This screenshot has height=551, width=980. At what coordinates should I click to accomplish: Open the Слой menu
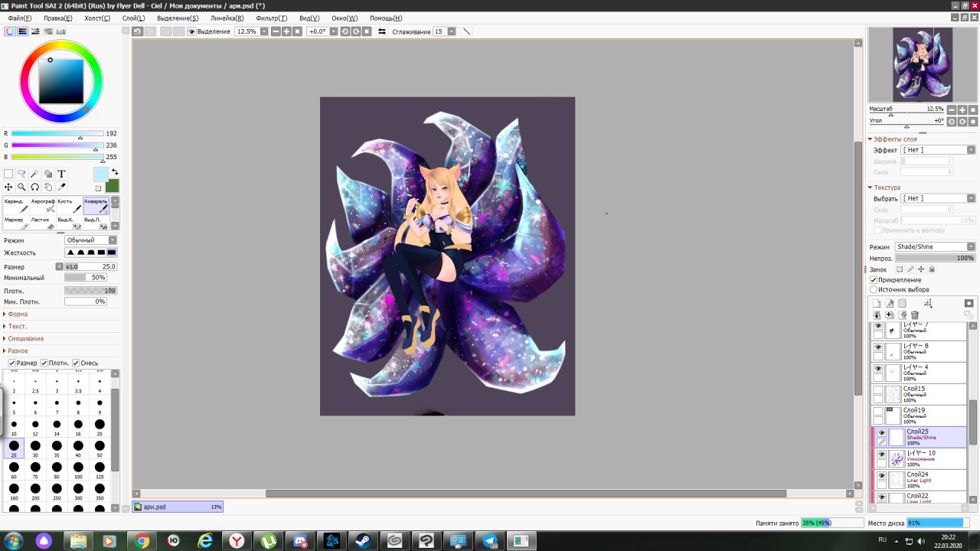(x=133, y=18)
